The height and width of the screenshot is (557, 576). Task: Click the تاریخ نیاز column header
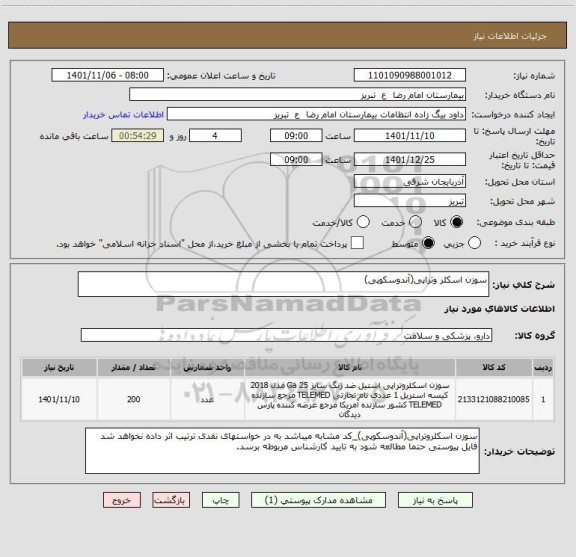[59, 367]
